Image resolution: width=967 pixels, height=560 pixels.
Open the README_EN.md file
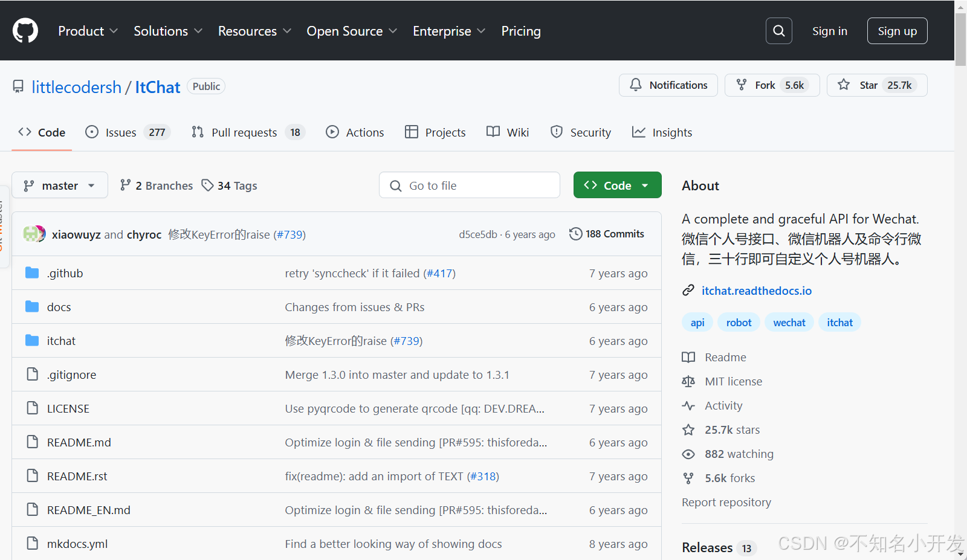click(x=89, y=510)
